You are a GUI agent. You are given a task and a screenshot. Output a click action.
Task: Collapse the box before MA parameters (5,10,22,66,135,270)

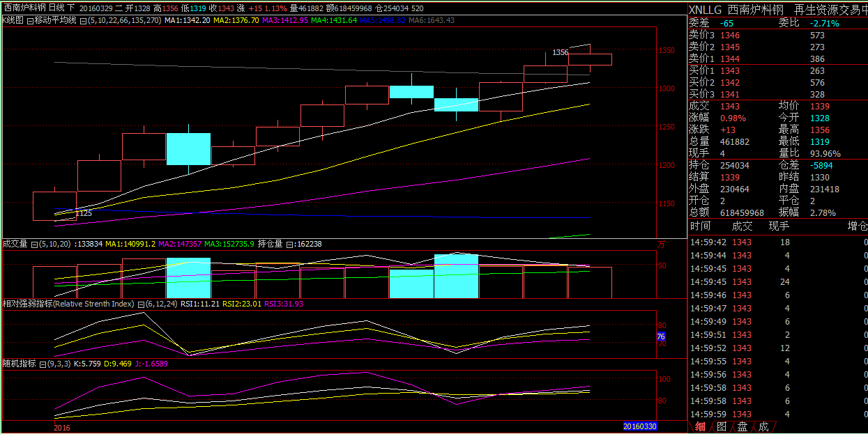click(x=84, y=21)
